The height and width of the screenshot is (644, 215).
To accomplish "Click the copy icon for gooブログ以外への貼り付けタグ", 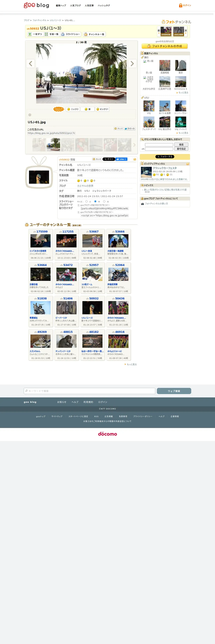I will click(79, 212).
